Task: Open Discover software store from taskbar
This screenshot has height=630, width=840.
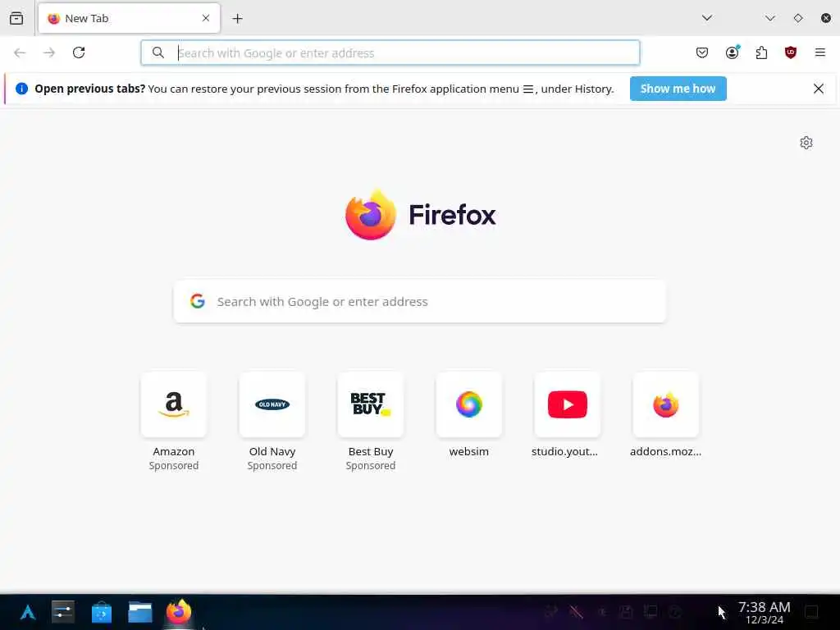Action: 101,612
